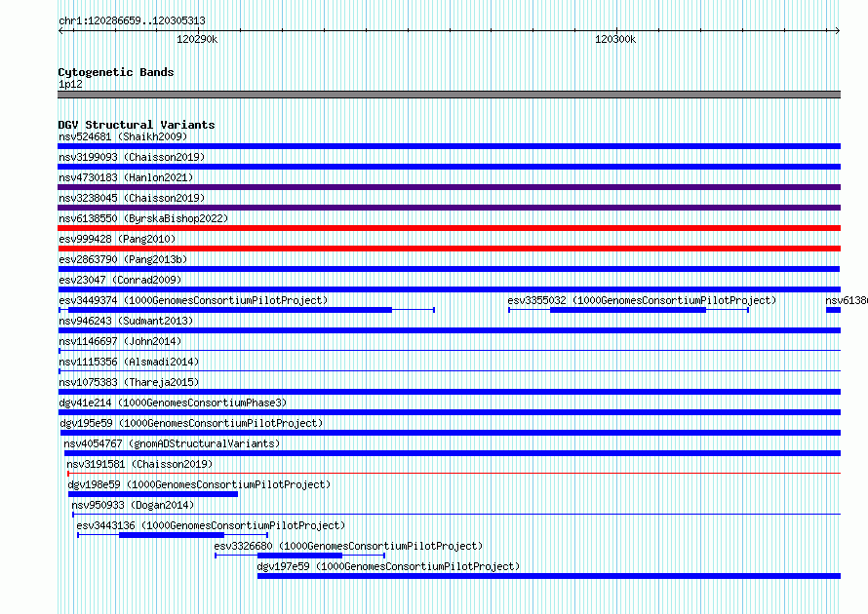Click the esv3449374 variant label

pyautogui.click(x=193, y=300)
